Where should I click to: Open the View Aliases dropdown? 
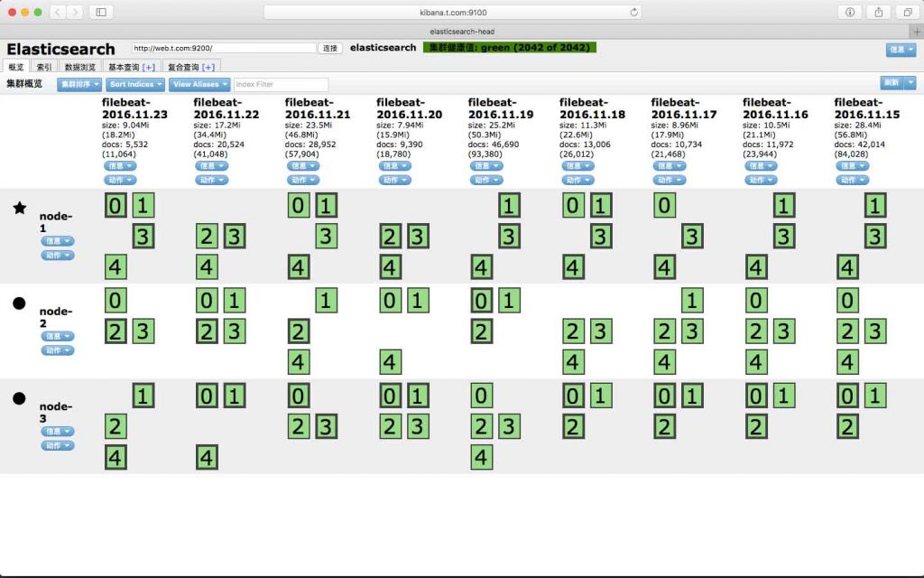coord(199,84)
